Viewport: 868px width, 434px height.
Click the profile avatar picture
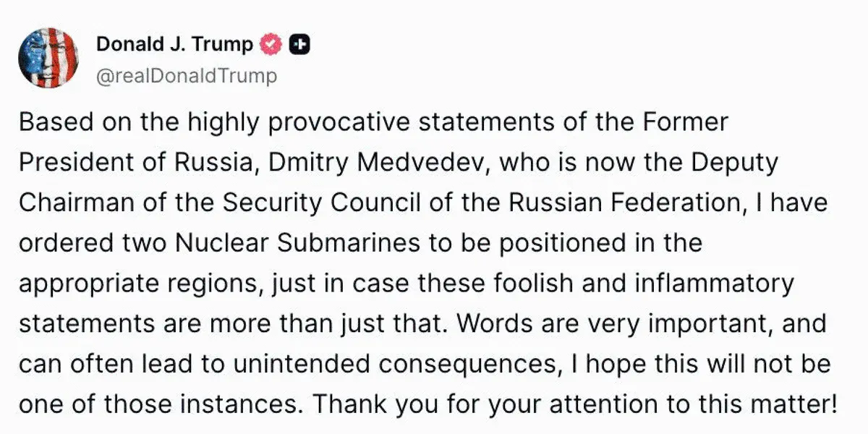click(48, 58)
